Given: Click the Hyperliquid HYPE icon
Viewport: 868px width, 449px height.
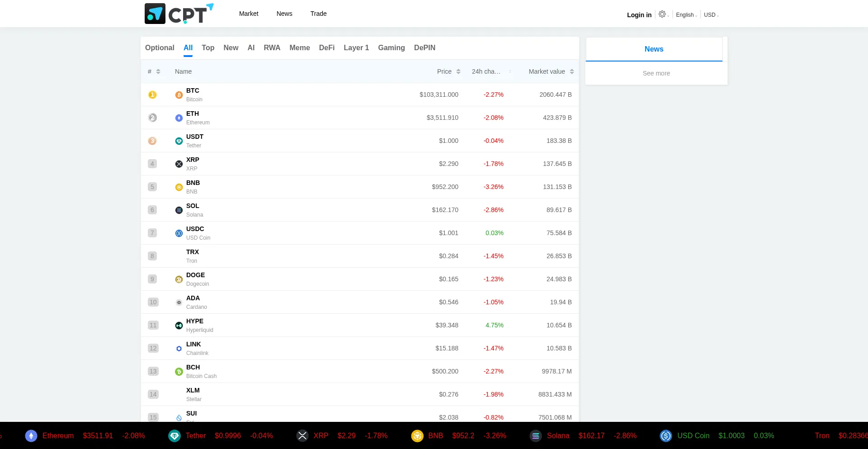Looking at the screenshot, I should pyautogui.click(x=179, y=326).
